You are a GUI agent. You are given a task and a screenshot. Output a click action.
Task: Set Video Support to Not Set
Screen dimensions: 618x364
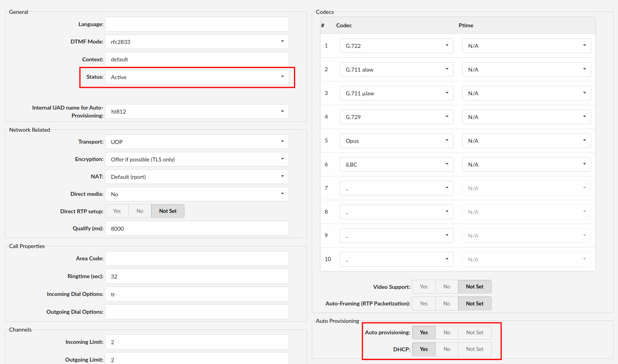coord(475,286)
